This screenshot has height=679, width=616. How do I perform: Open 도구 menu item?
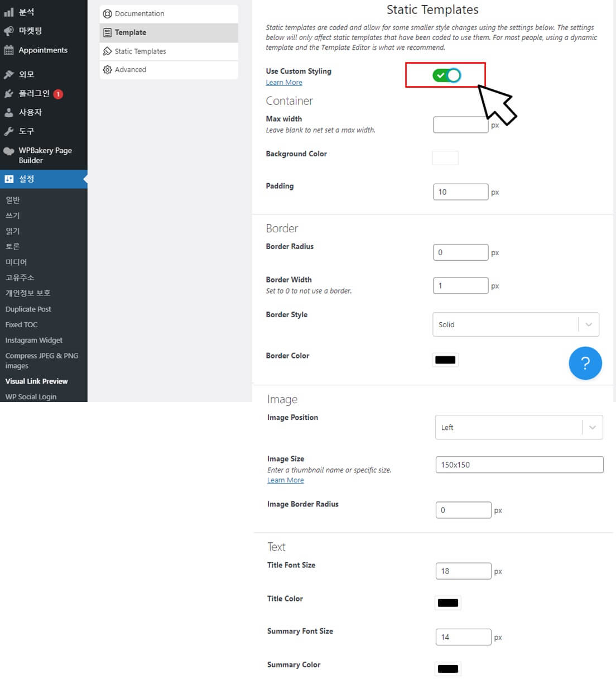point(44,131)
